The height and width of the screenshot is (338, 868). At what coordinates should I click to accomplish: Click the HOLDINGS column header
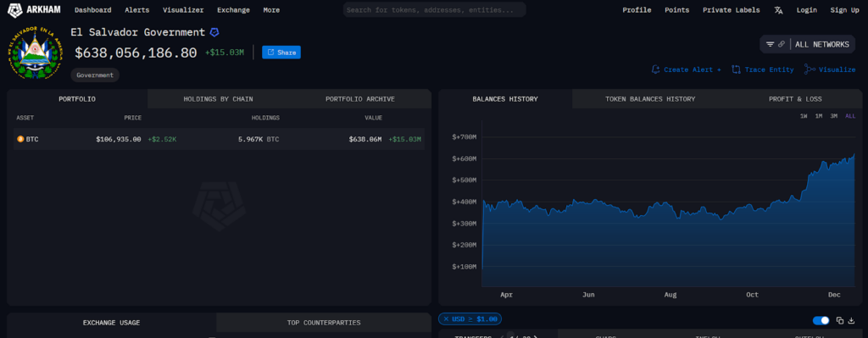click(x=265, y=118)
